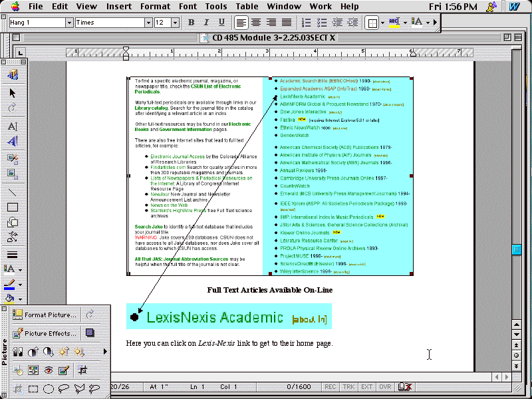
Task: Select the arrow pointer tool in drawing toolbar
Action: tap(13, 93)
